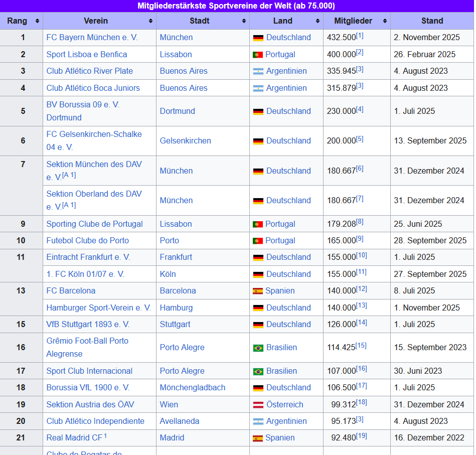Open BV Borussia 09 e. V. Dortmund link

pyautogui.click(x=83, y=111)
